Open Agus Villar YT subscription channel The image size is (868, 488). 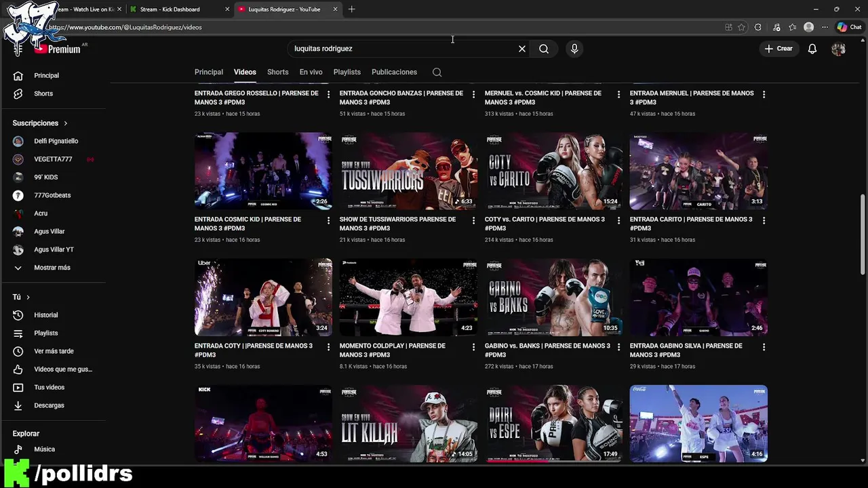(x=53, y=249)
